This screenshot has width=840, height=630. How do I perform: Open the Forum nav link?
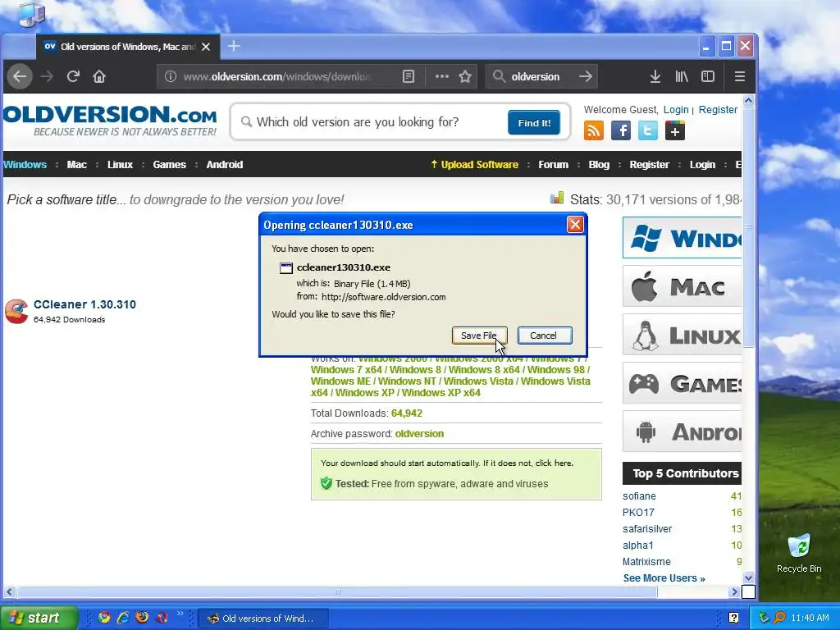point(554,164)
